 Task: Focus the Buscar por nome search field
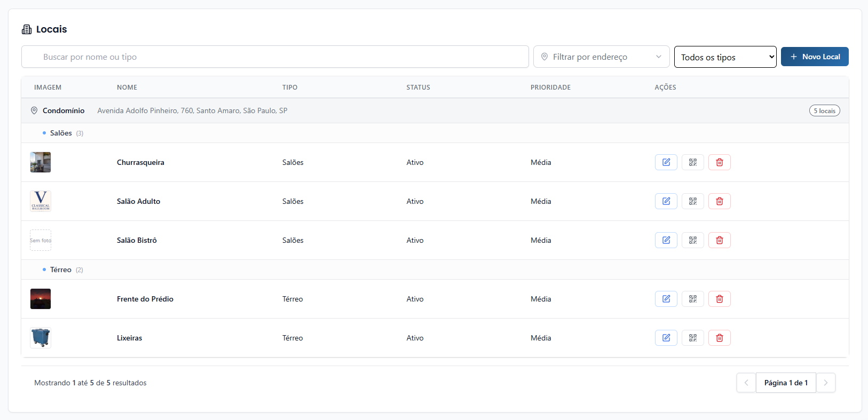tap(275, 57)
